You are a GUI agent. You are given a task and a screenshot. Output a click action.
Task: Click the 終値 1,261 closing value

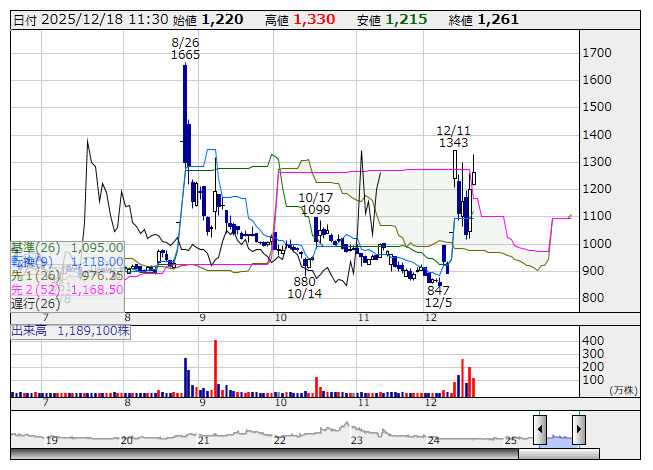484,20
